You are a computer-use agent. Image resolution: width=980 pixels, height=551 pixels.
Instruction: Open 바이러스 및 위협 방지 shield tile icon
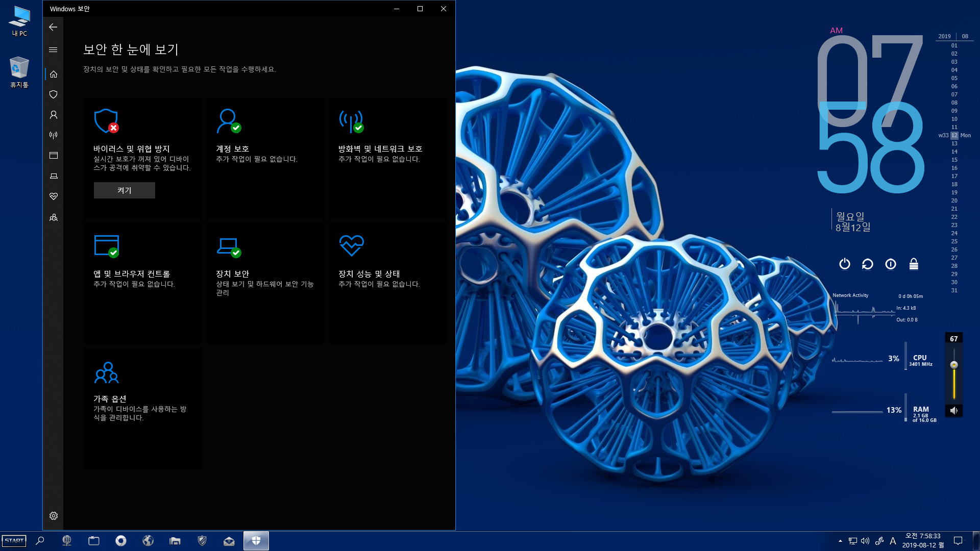pos(107,121)
